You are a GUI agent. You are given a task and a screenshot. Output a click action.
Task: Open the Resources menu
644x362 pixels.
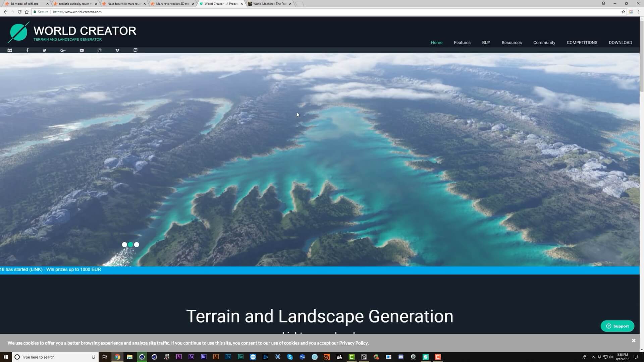coord(512,43)
